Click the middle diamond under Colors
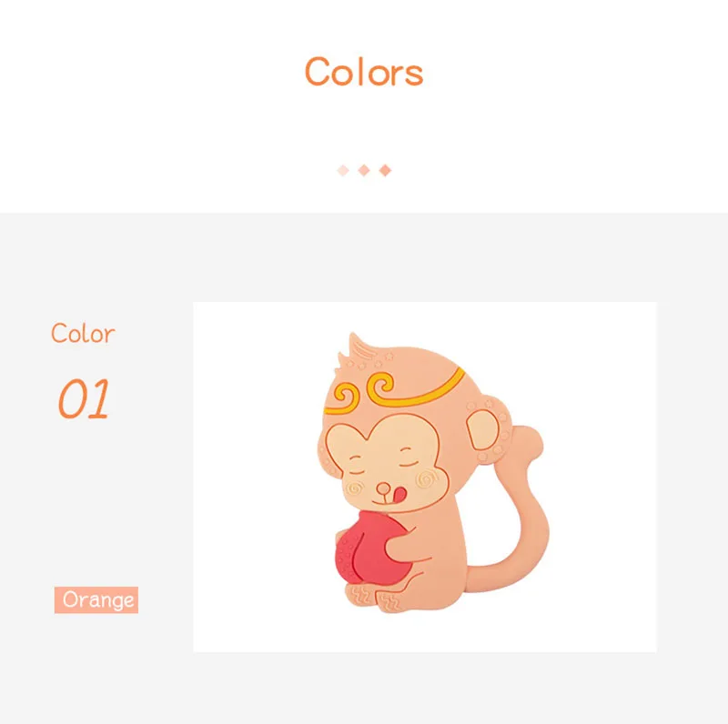728x724 pixels. click(x=364, y=170)
